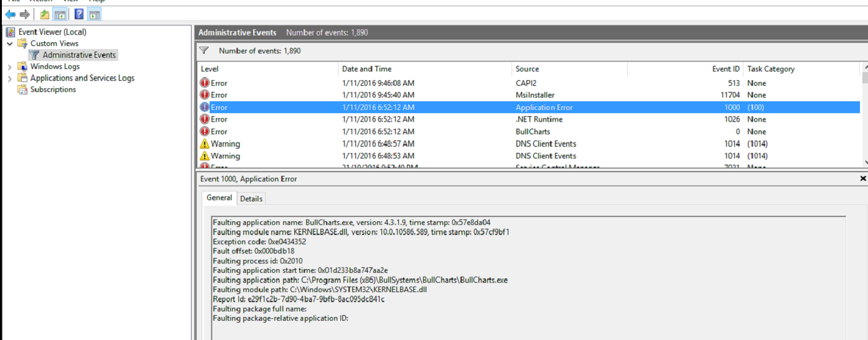Click the Up One Level folder icon

pos(45,14)
